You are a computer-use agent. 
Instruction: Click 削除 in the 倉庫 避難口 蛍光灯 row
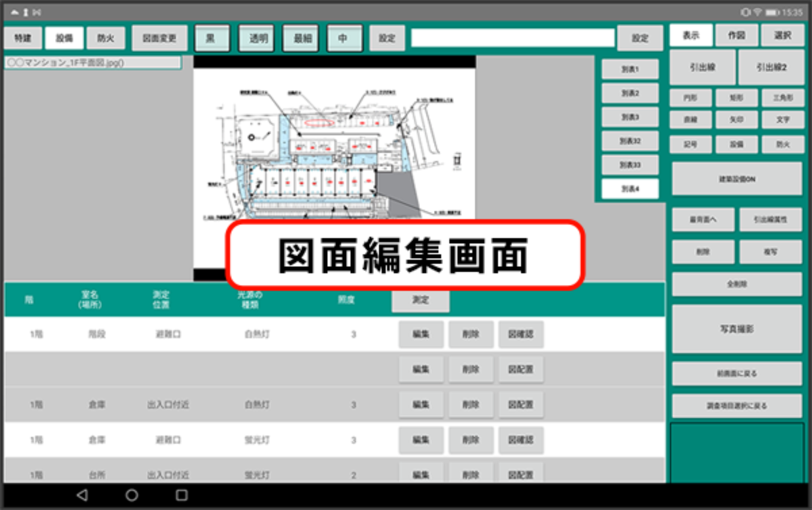(x=471, y=440)
